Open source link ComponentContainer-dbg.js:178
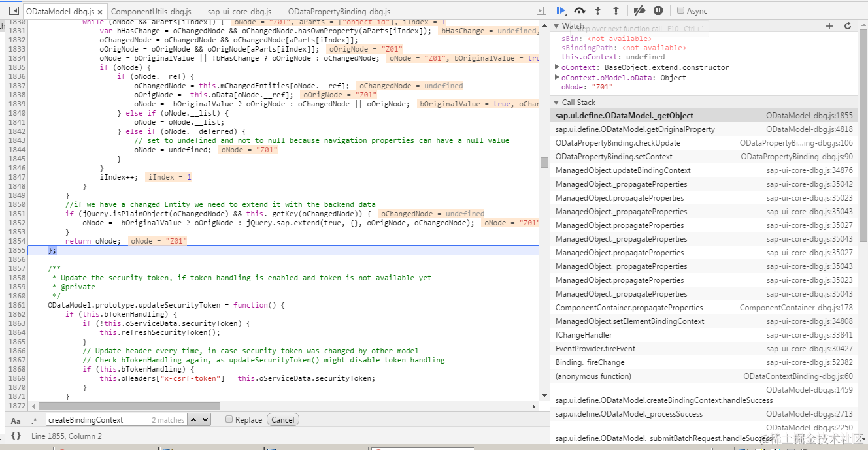 [x=796, y=308]
